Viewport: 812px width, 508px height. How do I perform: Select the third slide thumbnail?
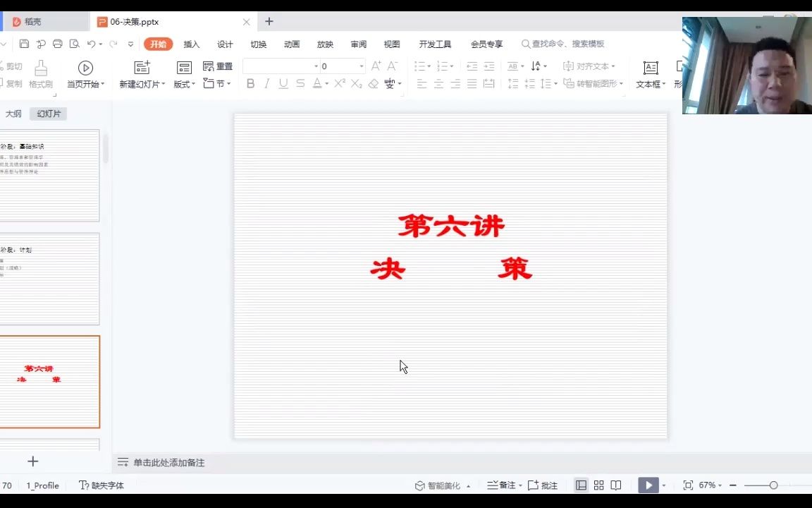click(x=50, y=382)
